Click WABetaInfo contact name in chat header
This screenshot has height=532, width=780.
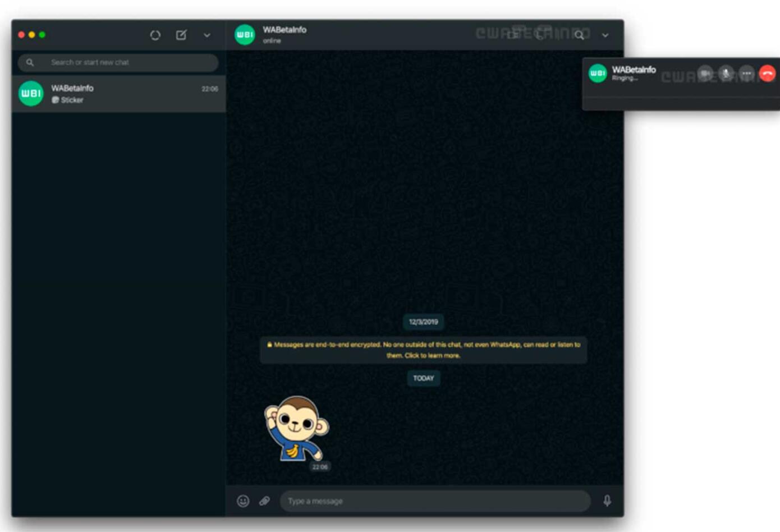[x=285, y=30]
